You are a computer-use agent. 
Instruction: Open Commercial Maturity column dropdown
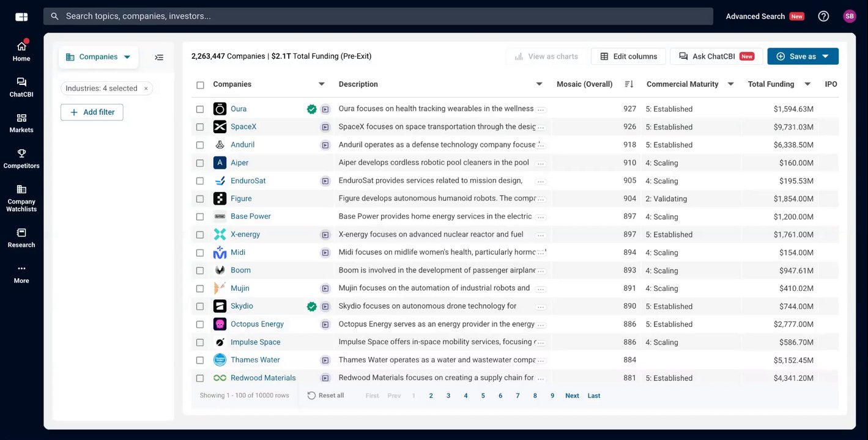coord(730,84)
